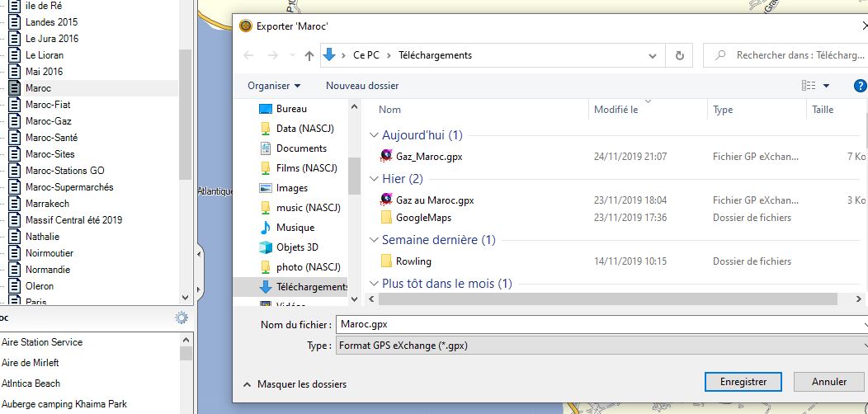Collapse the Semaine dernière group
This screenshot has width=868, height=414.
374,240
